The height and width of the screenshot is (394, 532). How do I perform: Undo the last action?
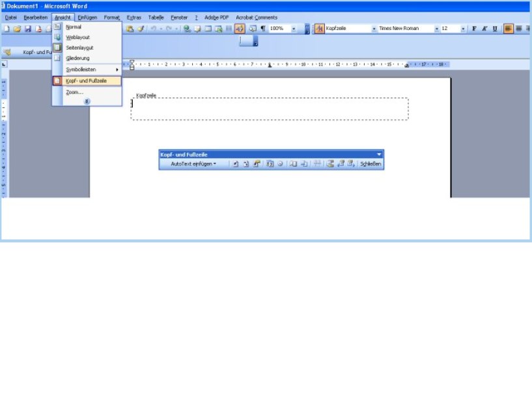tap(154, 29)
